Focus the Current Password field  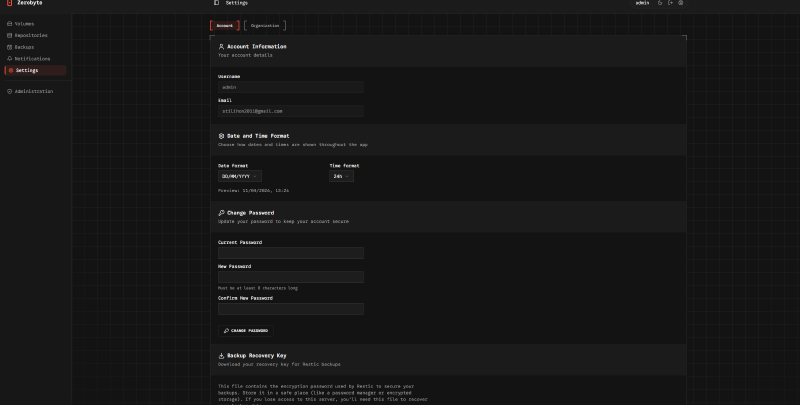pyautogui.click(x=291, y=253)
